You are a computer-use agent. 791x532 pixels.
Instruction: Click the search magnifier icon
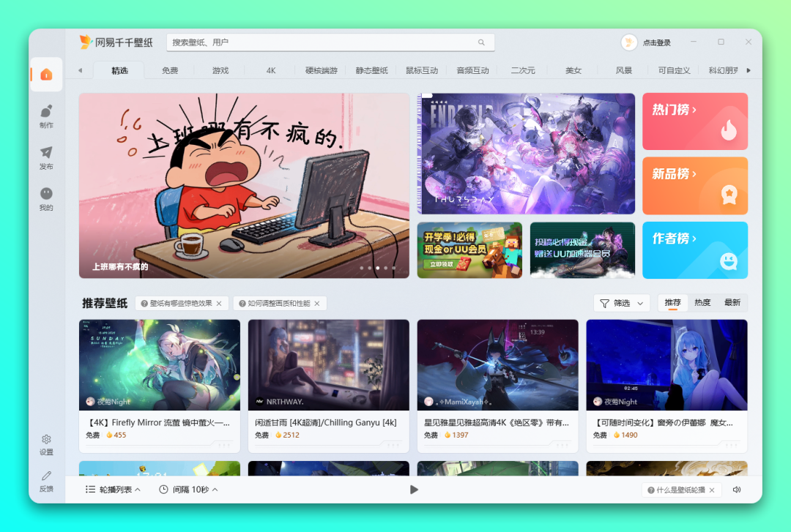(481, 42)
